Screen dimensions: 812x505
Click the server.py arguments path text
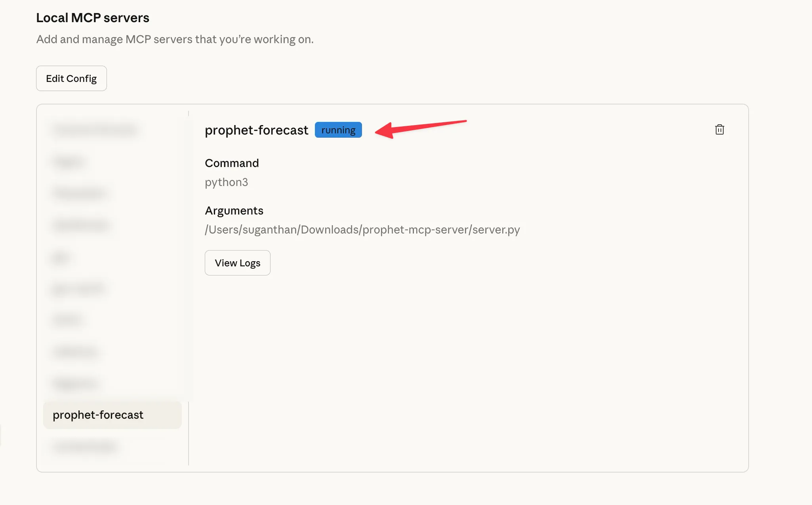362,230
